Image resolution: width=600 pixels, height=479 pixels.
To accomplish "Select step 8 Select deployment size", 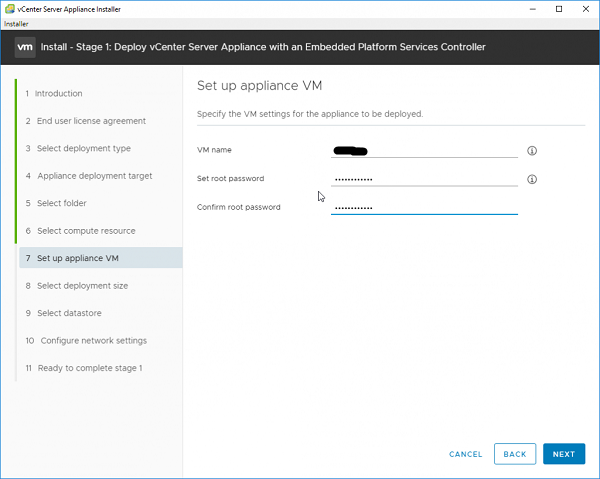I will [x=77, y=286].
